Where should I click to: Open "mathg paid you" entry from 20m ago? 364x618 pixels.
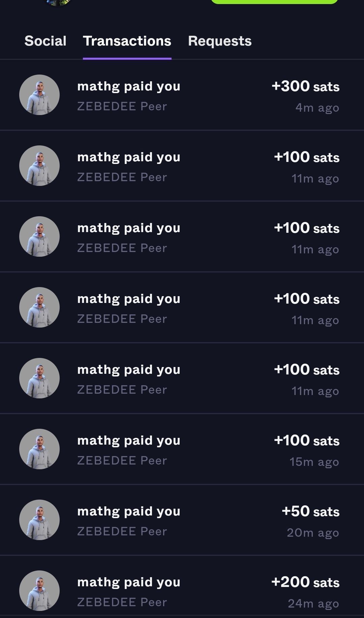pos(129,511)
